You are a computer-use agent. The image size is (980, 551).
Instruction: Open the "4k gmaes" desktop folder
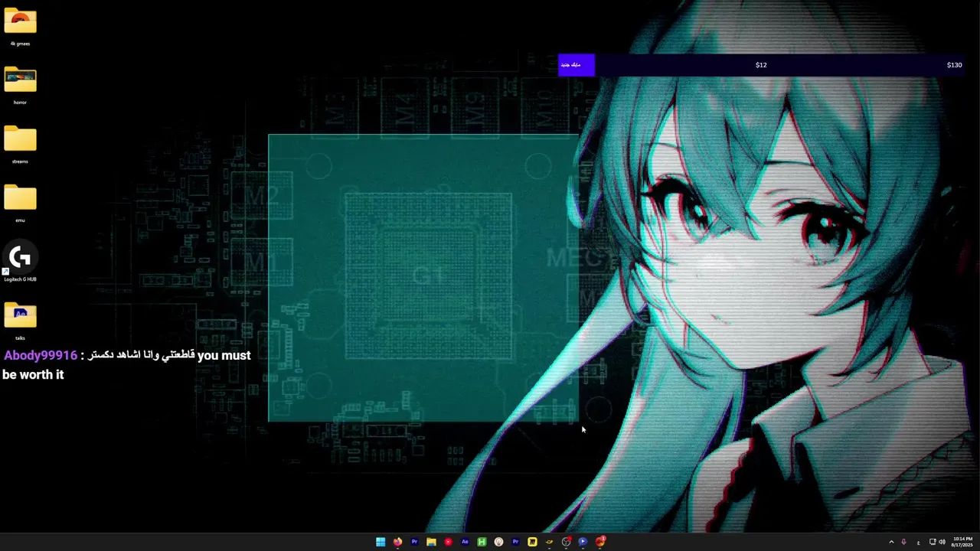coord(20,27)
